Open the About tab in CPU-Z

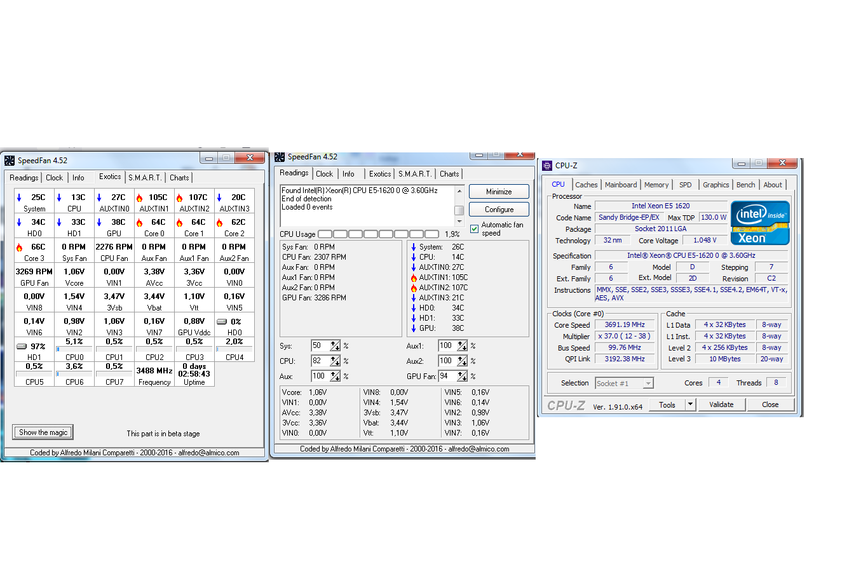click(773, 185)
